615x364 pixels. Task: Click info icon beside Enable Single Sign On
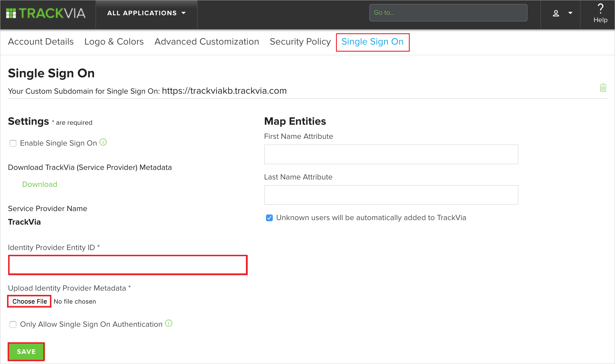[x=103, y=142]
